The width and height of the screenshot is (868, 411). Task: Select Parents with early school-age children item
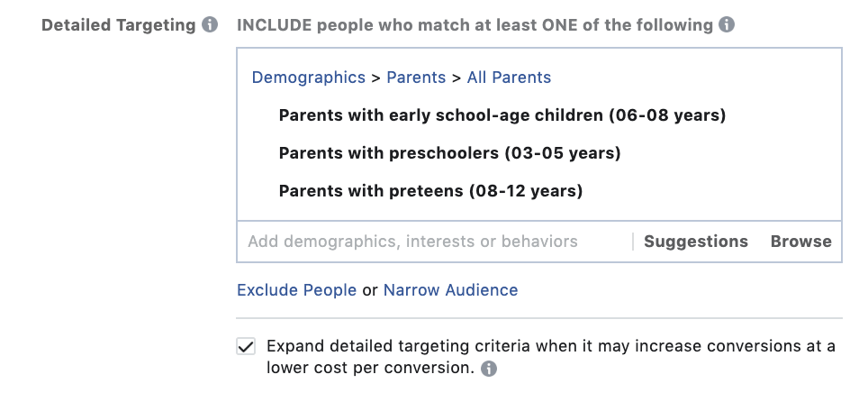502,115
